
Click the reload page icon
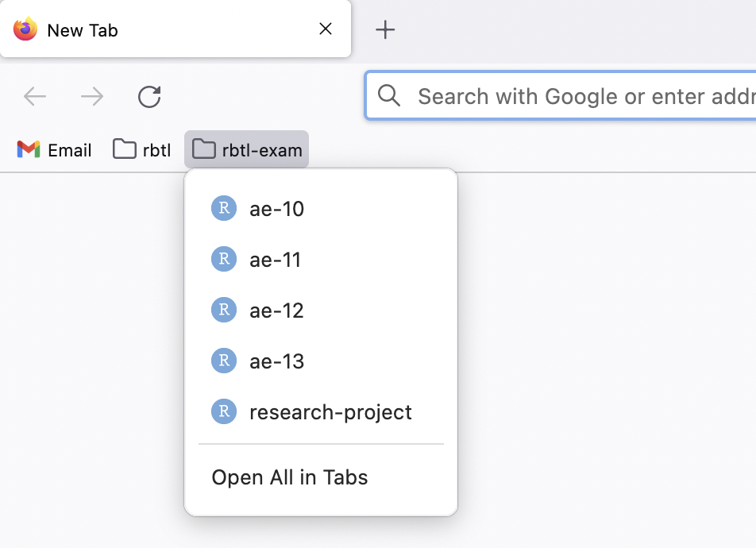[x=148, y=96]
